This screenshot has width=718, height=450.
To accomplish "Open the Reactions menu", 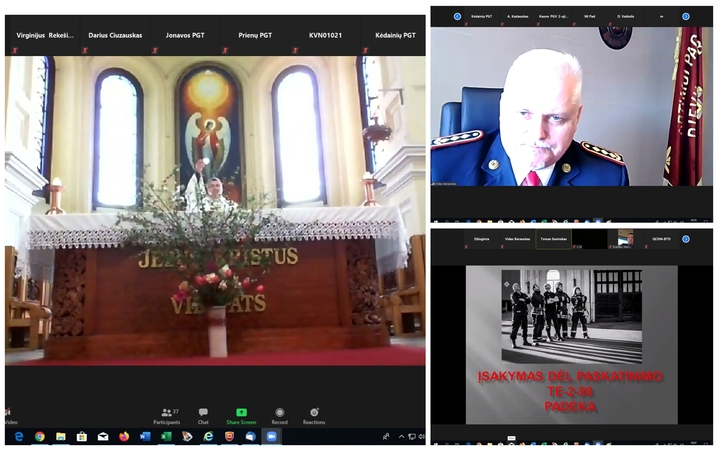I will 314,415.
